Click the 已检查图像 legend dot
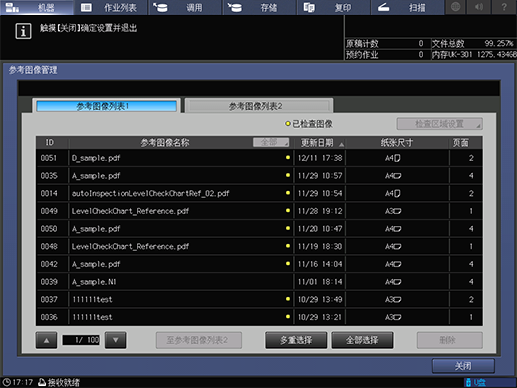 tap(288, 124)
